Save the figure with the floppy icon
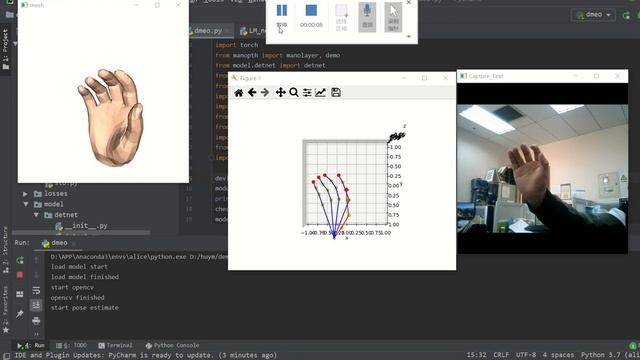Image resolution: width=640 pixels, height=360 pixels. click(336, 93)
